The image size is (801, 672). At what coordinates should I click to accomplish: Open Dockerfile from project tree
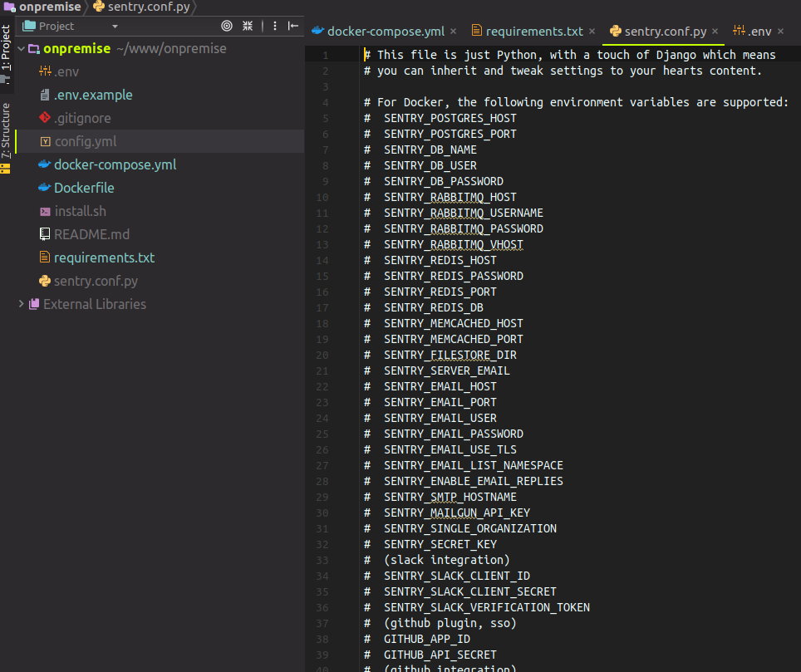tap(84, 188)
